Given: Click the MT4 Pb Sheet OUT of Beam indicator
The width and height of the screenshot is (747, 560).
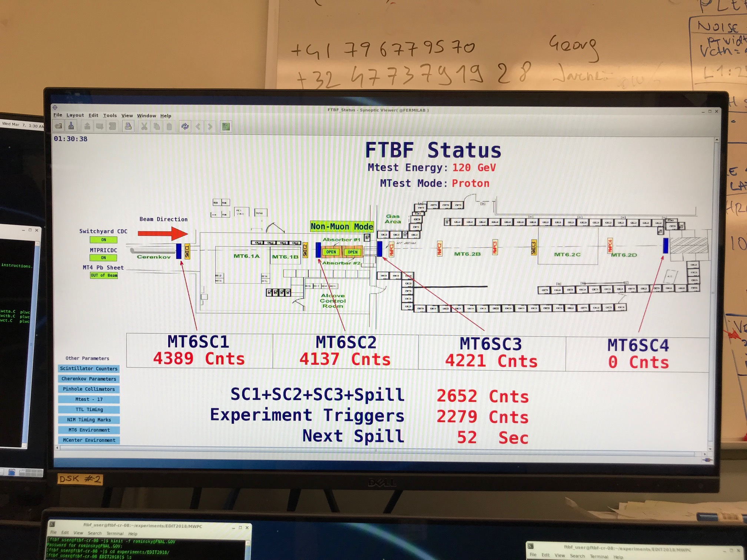Looking at the screenshot, I should pos(104,275).
